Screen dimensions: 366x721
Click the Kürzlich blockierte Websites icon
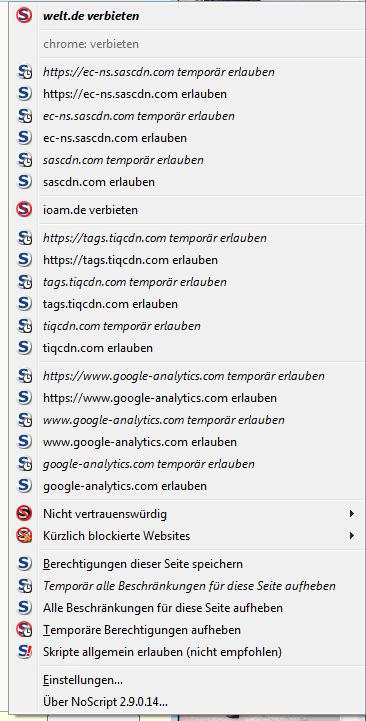click(x=24, y=536)
